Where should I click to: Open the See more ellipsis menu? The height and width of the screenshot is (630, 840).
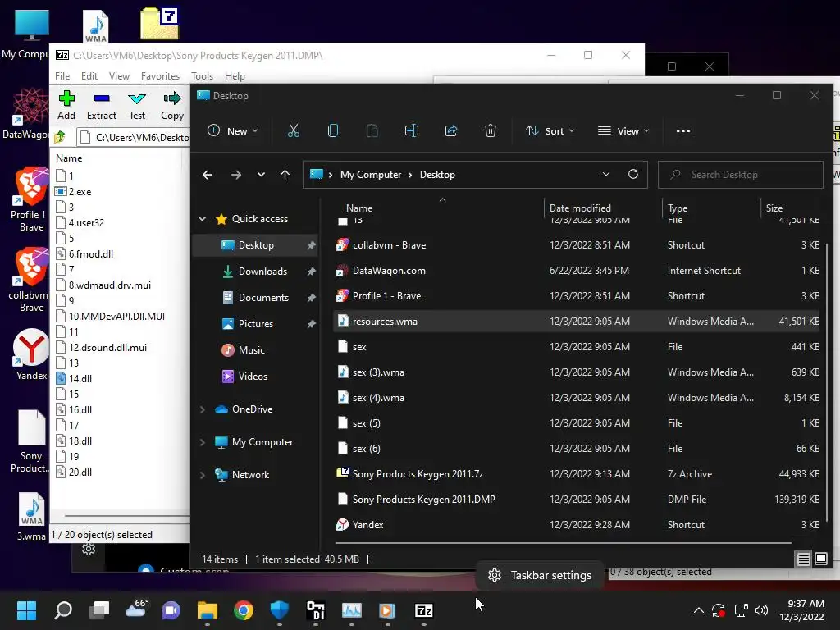pos(683,130)
